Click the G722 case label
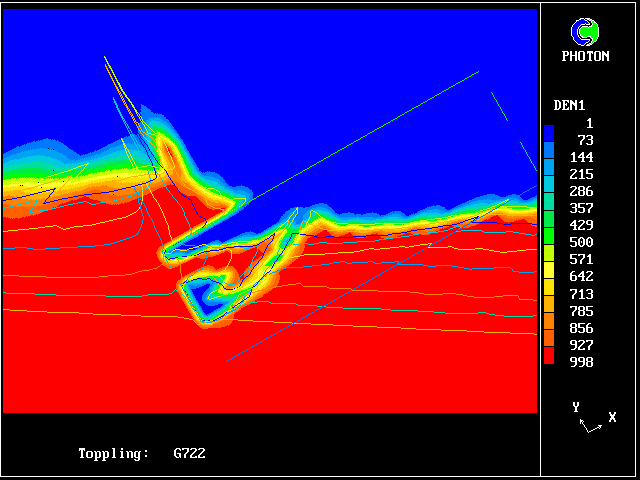 tap(189, 454)
